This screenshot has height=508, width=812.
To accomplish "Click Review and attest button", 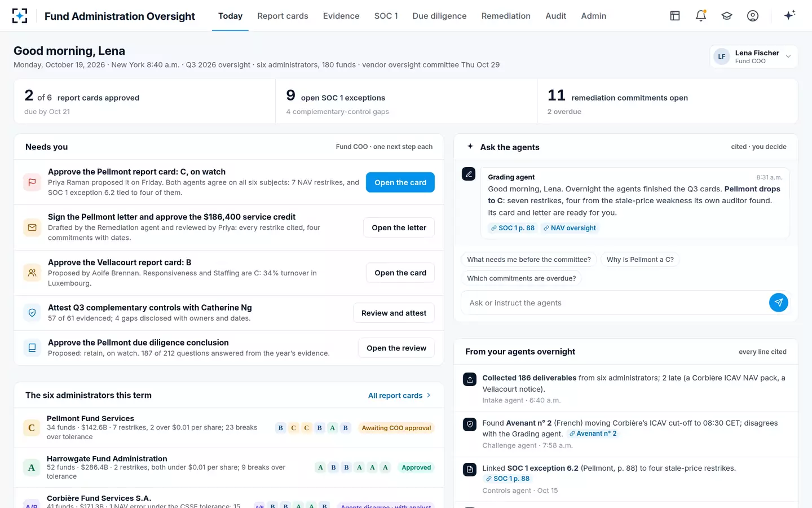I will point(394,313).
